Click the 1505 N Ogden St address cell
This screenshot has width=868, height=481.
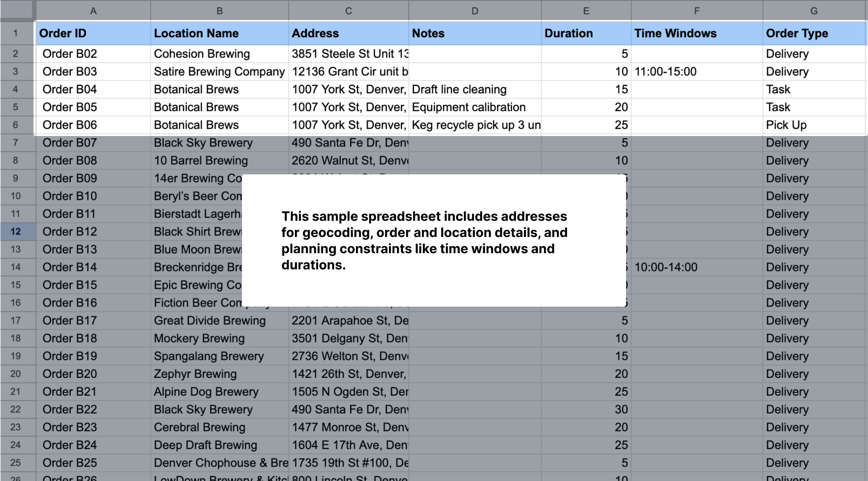pos(348,392)
